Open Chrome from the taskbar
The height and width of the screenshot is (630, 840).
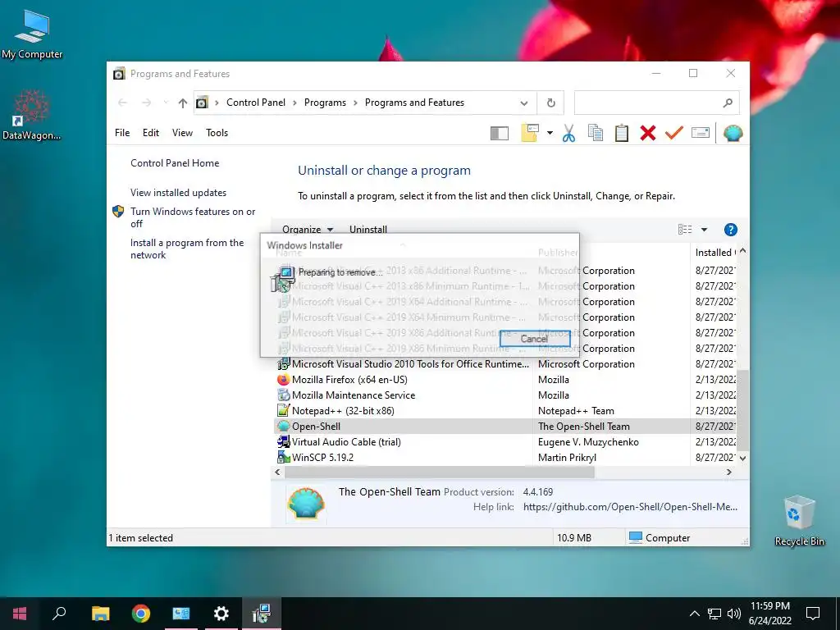141,614
